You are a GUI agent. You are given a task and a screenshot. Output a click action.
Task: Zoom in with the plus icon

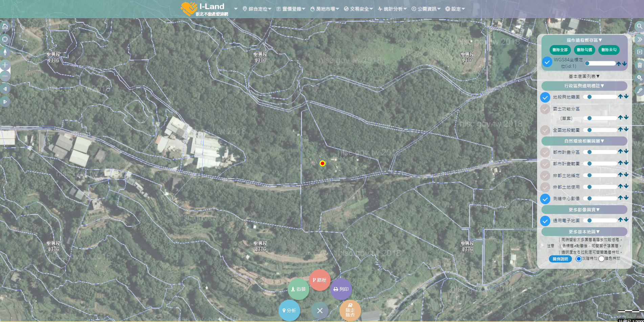(x=5, y=65)
